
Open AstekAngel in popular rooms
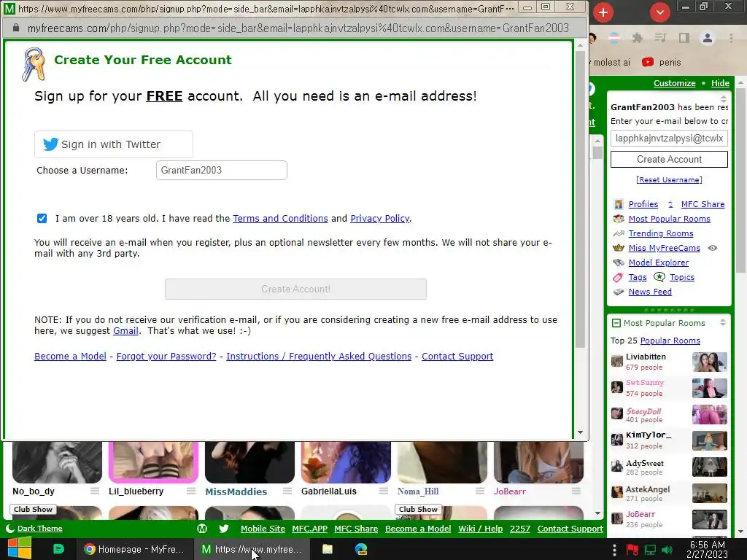[x=648, y=489]
